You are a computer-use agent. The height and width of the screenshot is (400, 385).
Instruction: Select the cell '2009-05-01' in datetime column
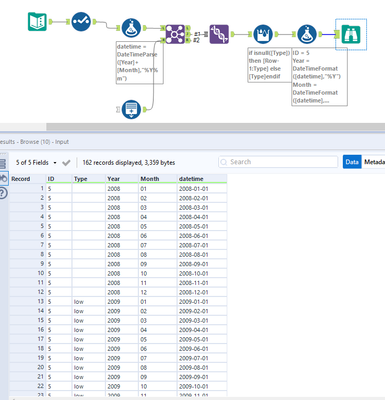pyautogui.click(x=202, y=339)
